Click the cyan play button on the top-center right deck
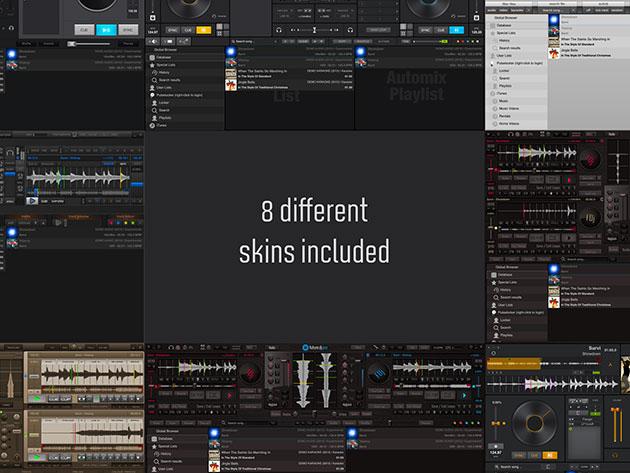This screenshot has height=473, width=630. point(456,30)
